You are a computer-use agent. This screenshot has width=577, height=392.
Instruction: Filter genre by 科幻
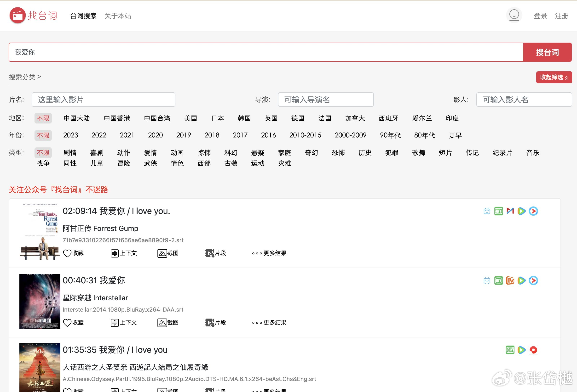click(231, 153)
